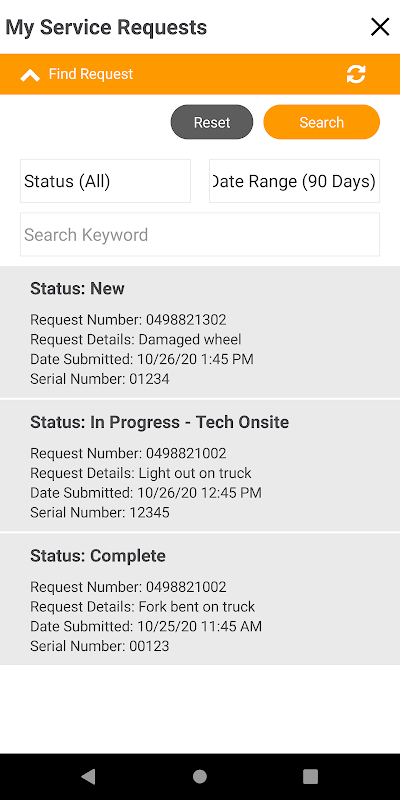Tap the Android back navigation icon
Screen dimensions: 400x800
point(88,777)
